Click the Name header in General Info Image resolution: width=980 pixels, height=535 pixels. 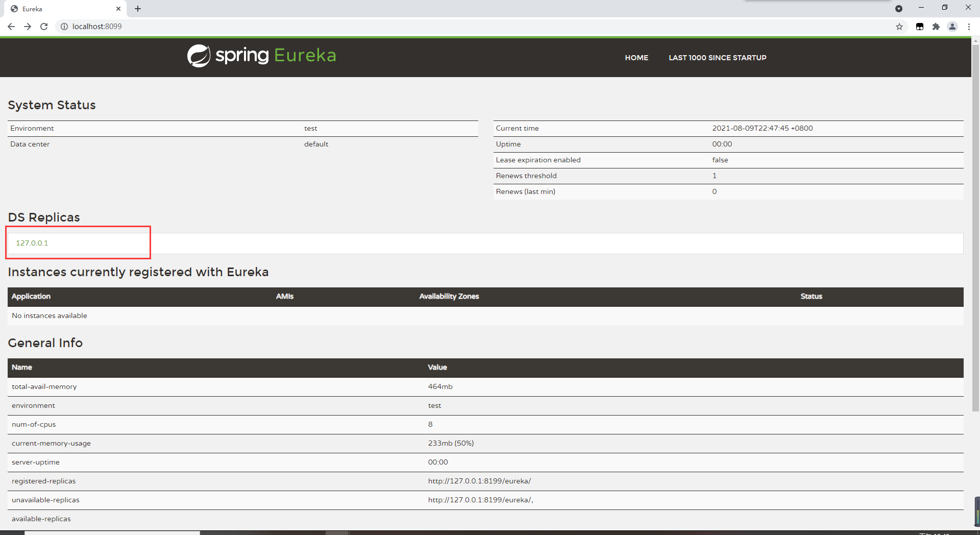point(22,367)
